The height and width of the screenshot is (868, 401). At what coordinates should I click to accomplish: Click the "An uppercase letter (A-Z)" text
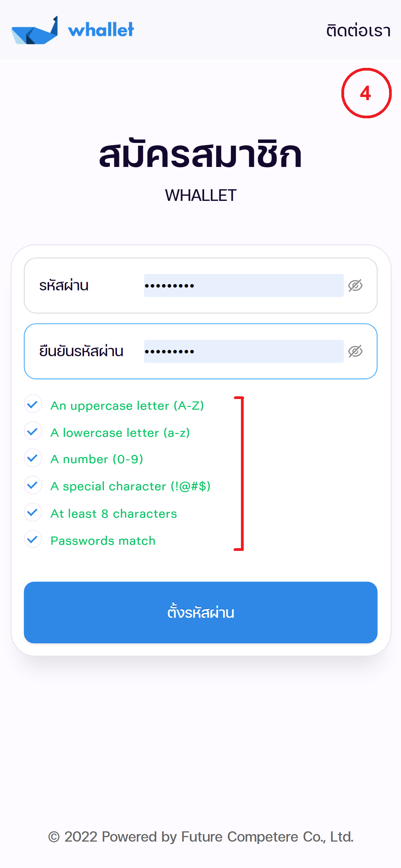point(127,406)
